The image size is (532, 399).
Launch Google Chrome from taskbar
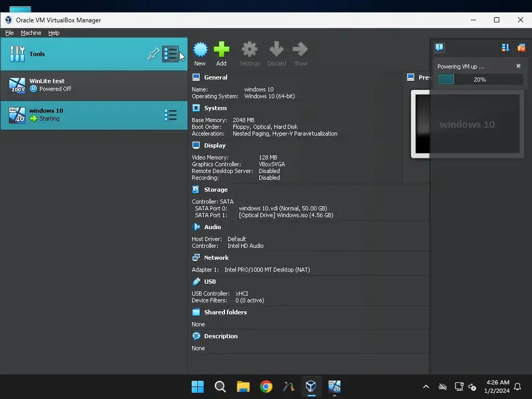(x=266, y=387)
